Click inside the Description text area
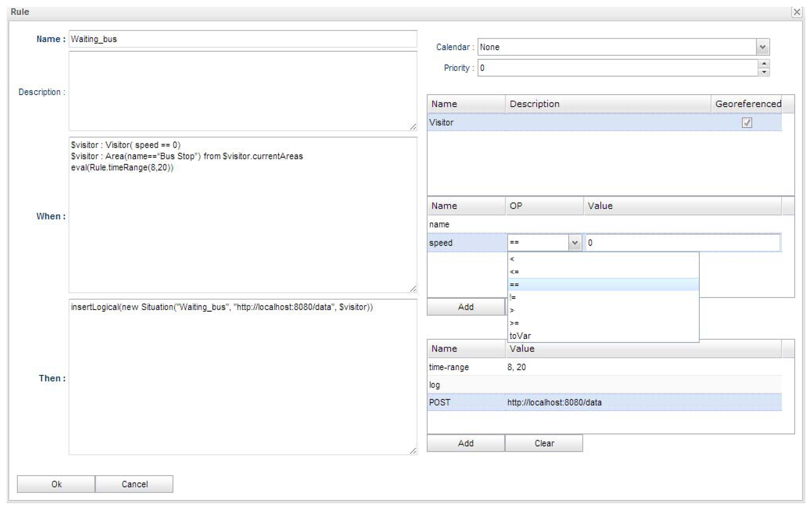The width and height of the screenshot is (812, 510). point(243,91)
